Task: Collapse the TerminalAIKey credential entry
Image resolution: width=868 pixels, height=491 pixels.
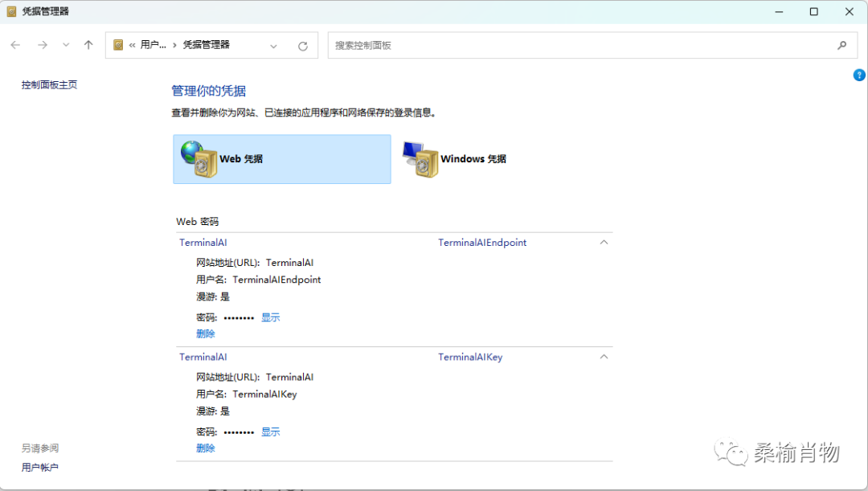Action: coord(604,357)
